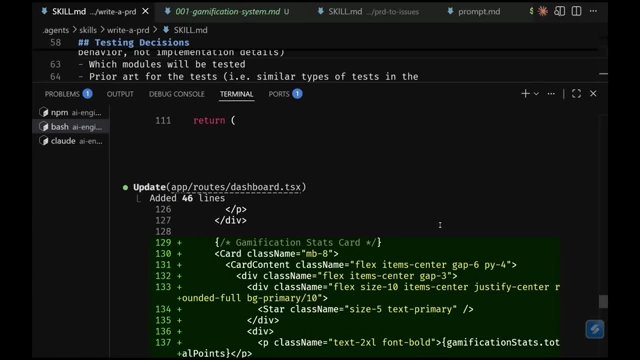Switch to 001-gamification-system.md tab

[228, 11]
